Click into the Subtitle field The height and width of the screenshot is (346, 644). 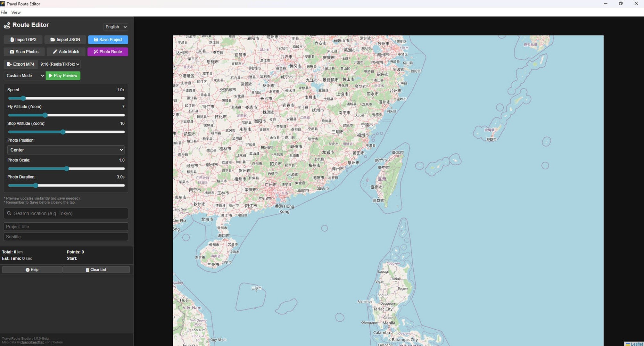pyautogui.click(x=66, y=237)
